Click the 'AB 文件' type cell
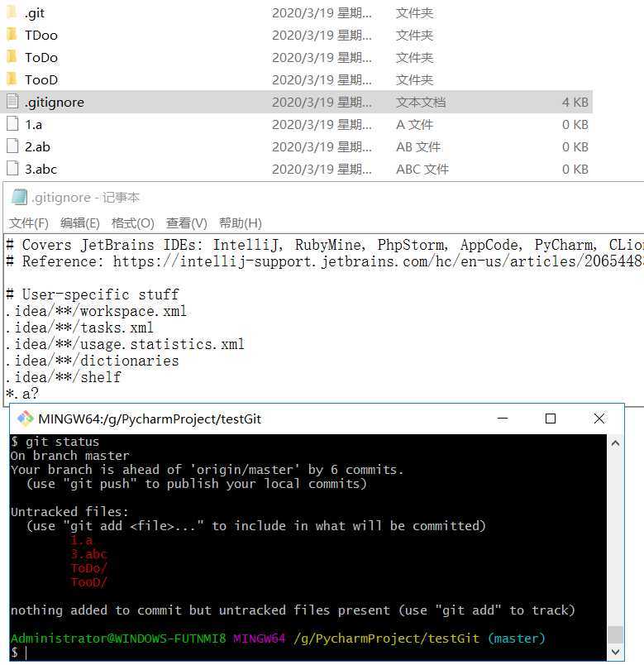This screenshot has width=644, height=665. 418,146
